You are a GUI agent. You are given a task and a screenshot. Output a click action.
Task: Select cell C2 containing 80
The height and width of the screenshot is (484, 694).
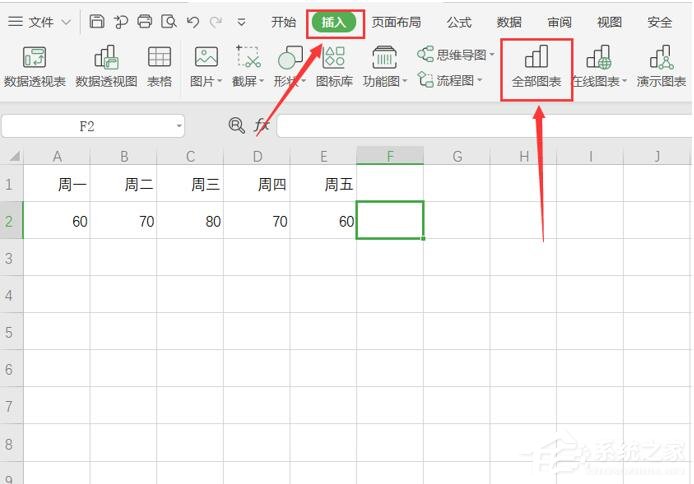click(x=190, y=221)
